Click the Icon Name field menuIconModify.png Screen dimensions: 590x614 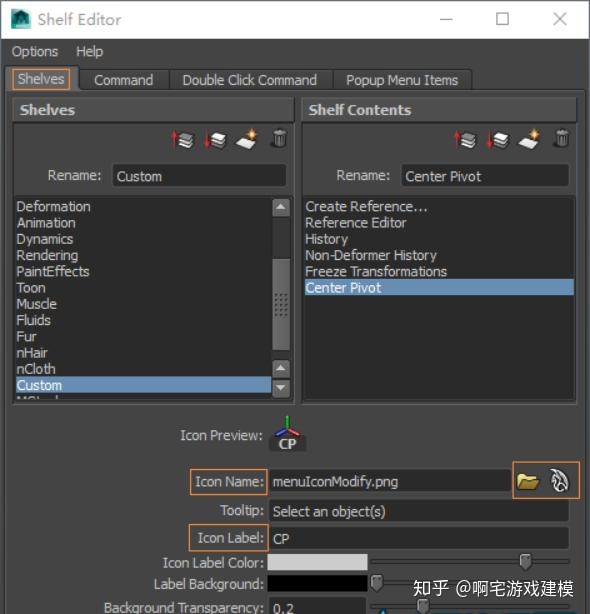[x=390, y=481]
